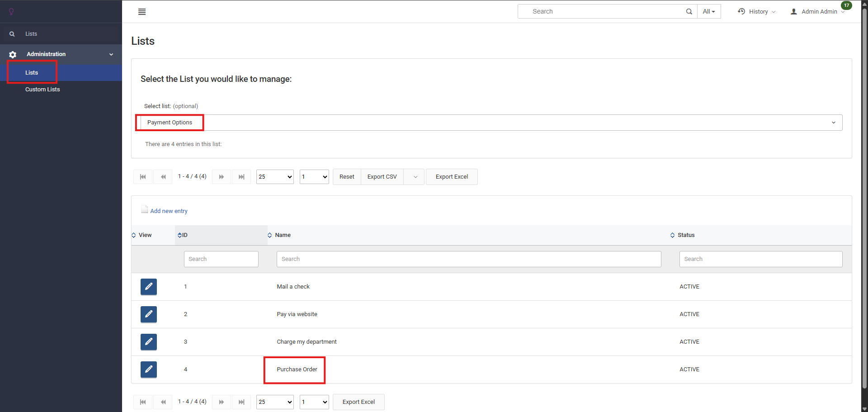Click the Mail a check name cell
This screenshot has height=412, width=868.
(293, 287)
